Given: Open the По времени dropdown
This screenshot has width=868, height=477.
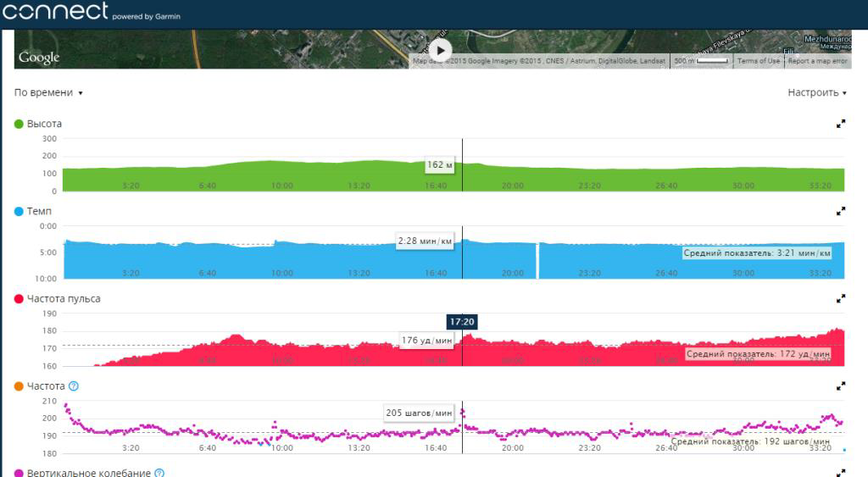Looking at the screenshot, I should click(48, 92).
